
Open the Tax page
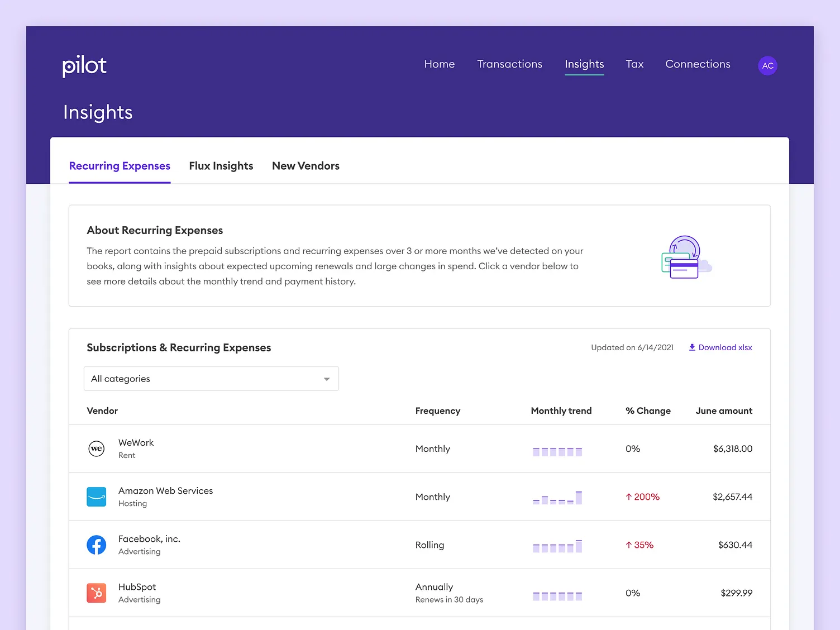click(x=634, y=64)
